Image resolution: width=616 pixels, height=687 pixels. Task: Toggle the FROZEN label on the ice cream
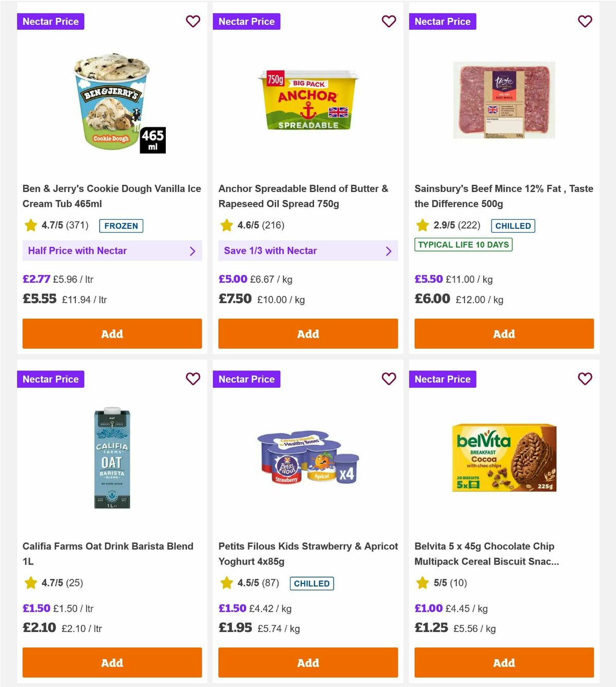(x=121, y=226)
